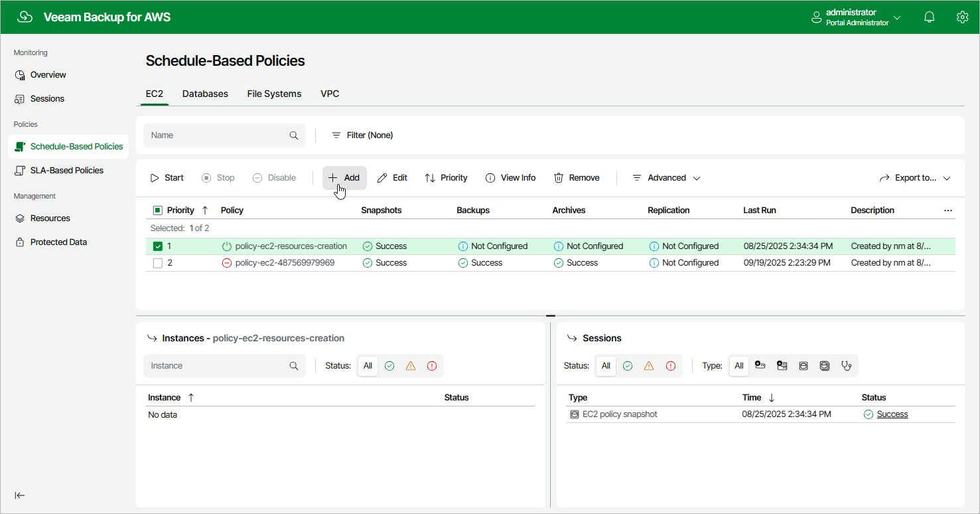Viewport: 980px width, 514px height.
Task: Select All in Sessions type filter
Action: pos(739,366)
